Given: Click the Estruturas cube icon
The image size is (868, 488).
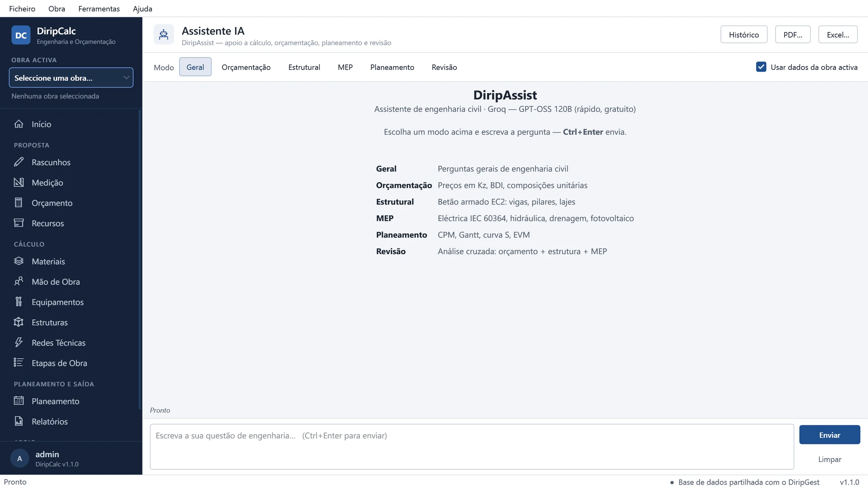Looking at the screenshot, I should (19, 322).
